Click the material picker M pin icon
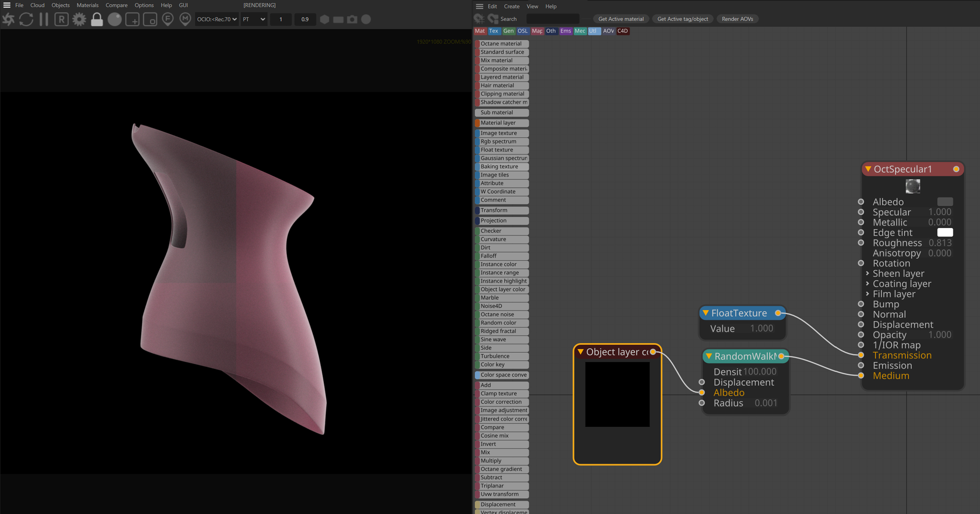The height and width of the screenshot is (514, 980). click(x=185, y=19)
